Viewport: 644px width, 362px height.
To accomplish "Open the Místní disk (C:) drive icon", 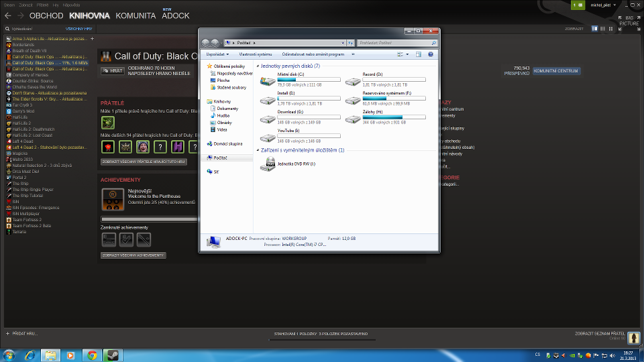I will tap(268, 82).
